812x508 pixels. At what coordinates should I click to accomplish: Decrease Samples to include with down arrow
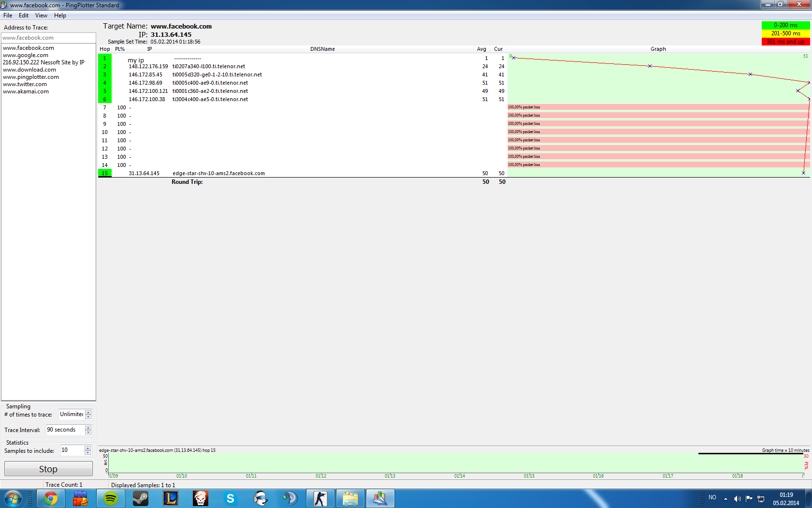coord(87,453)
